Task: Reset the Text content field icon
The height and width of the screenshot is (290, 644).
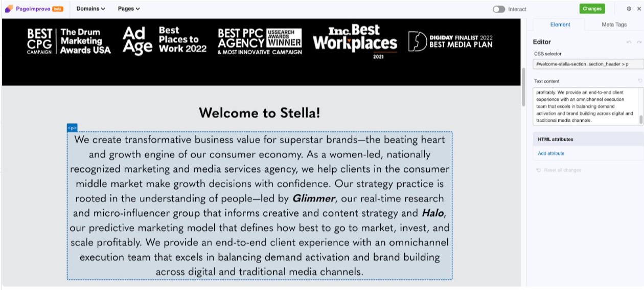Action: coord(639,81)
